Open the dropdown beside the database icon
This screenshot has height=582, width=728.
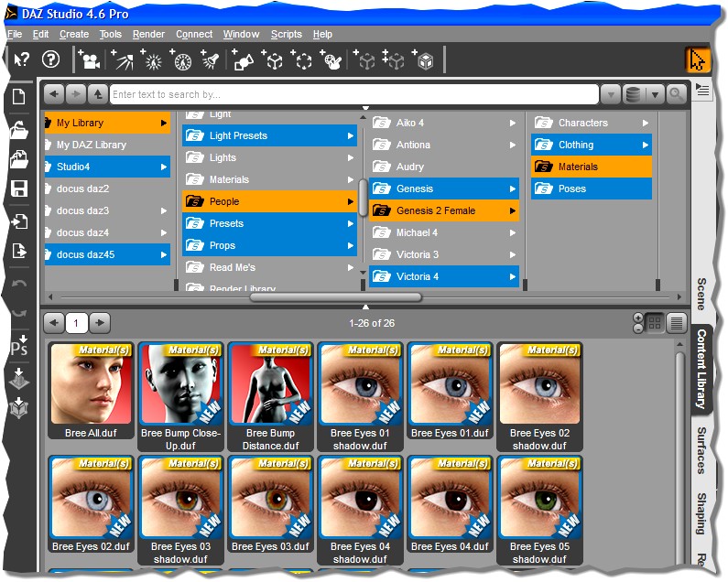655,95
